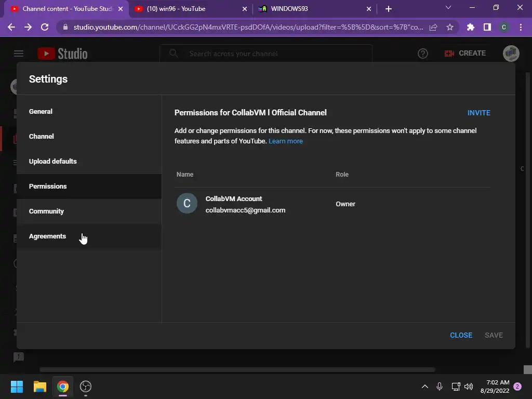
Task: Open the Chrome extensions puzzle icon
Action: click(471, 27)
